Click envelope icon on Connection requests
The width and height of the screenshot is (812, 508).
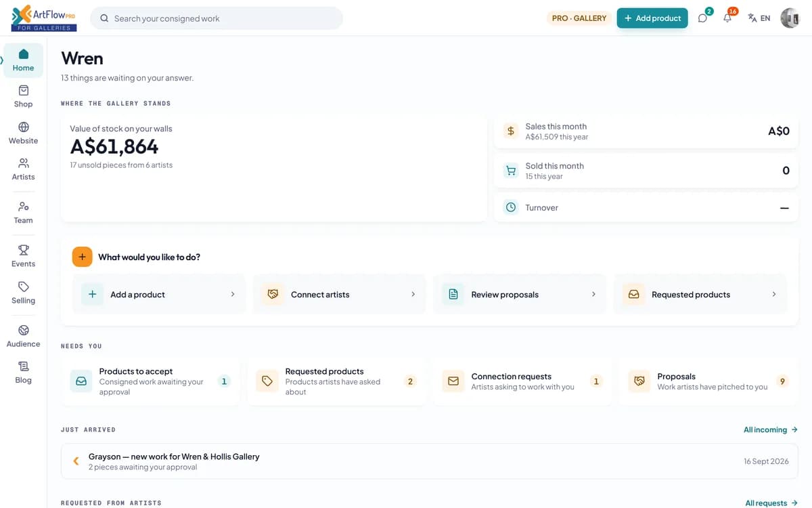point(453,381)
